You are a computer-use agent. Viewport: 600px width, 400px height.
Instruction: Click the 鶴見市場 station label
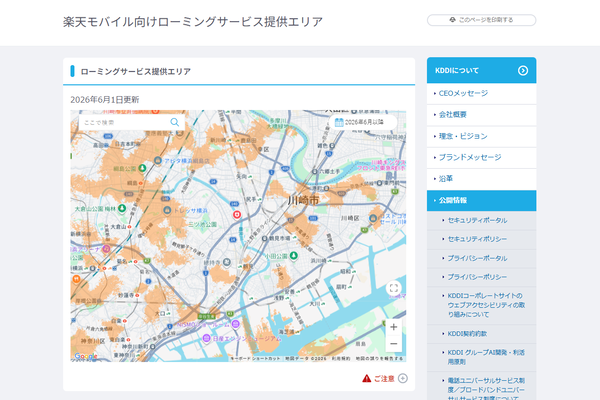(279, 238)
